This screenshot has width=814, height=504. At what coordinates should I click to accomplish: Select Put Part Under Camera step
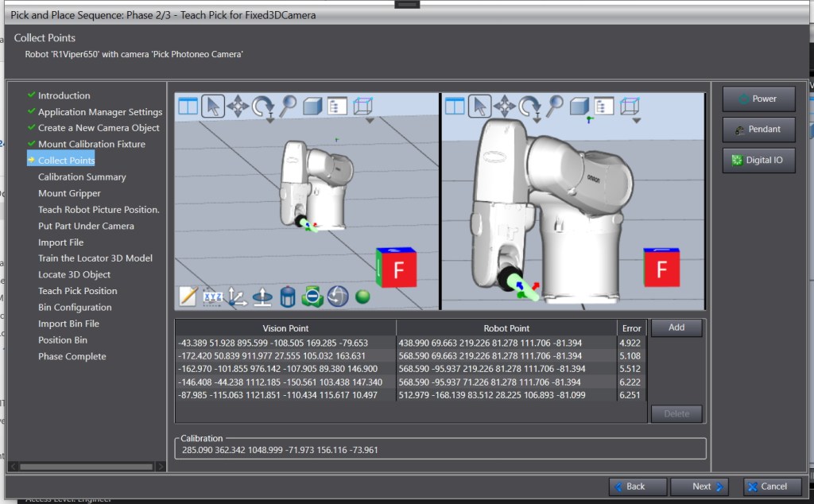click(86, 226)
